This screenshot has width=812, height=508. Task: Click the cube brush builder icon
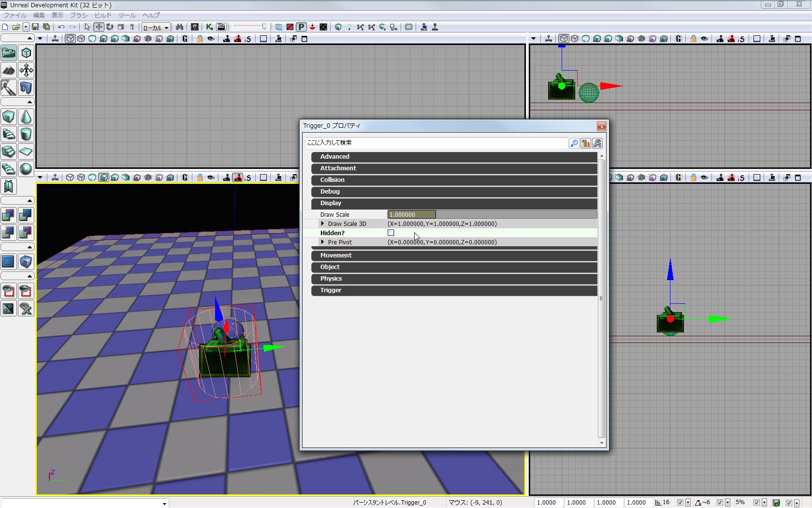coord(9,117)
